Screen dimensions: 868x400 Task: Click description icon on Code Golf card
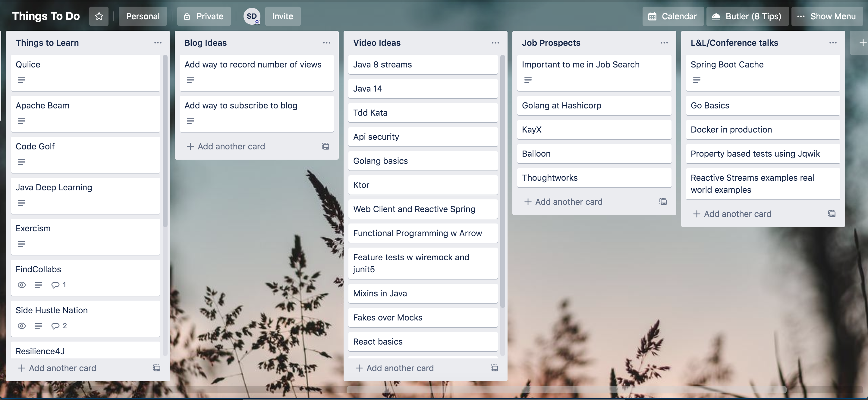pos(22,162)
